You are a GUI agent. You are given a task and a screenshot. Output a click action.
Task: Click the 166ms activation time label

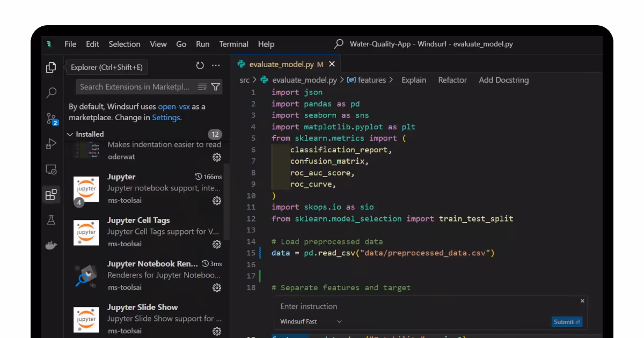click(x=209, y=177)
